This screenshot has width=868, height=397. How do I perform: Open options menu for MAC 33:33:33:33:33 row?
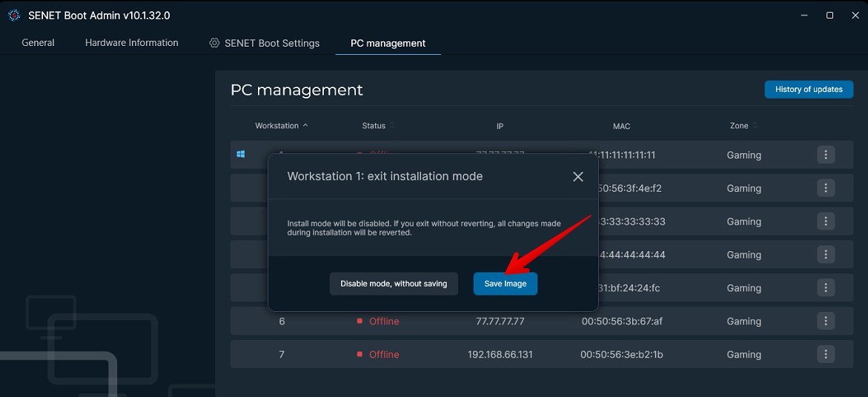pos(826,221)
